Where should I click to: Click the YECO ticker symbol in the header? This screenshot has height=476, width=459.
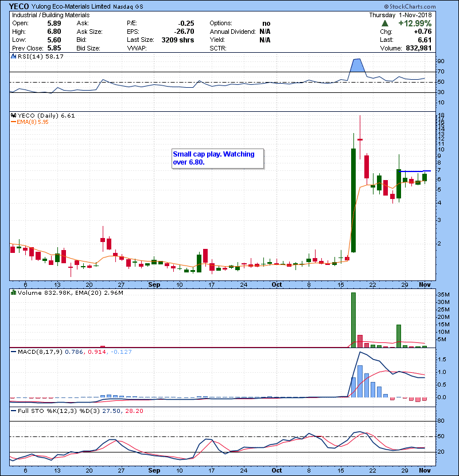point(19,6)
